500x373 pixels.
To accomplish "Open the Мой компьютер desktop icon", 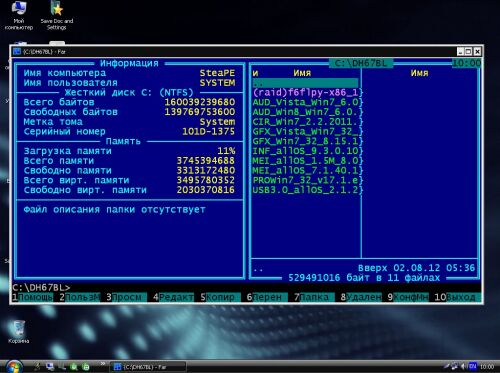I will pos(19,15).
